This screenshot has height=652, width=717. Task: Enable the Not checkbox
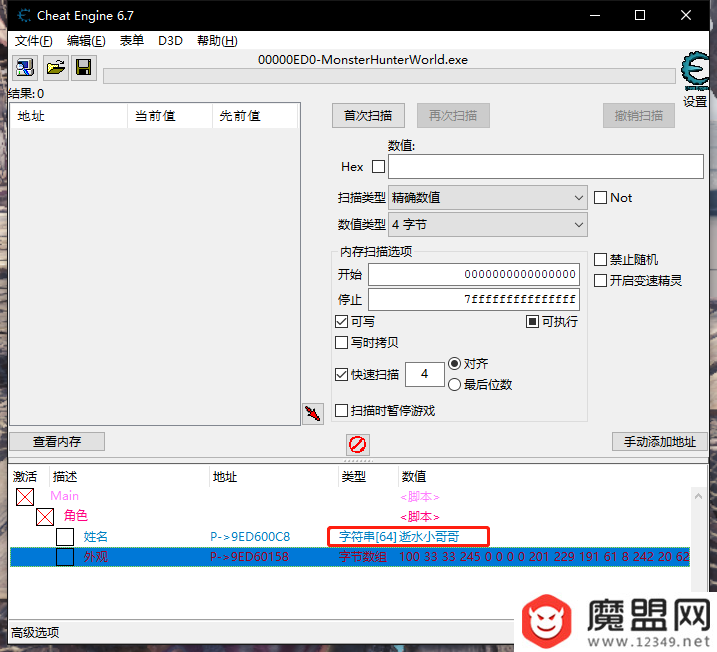[x=600, y=198]
